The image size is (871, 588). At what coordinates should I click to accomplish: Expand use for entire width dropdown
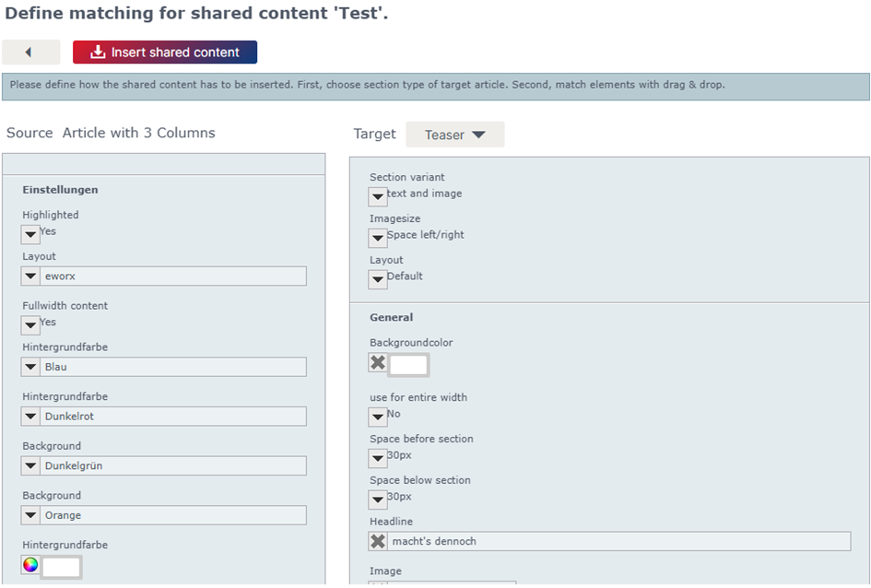[378, 417]
